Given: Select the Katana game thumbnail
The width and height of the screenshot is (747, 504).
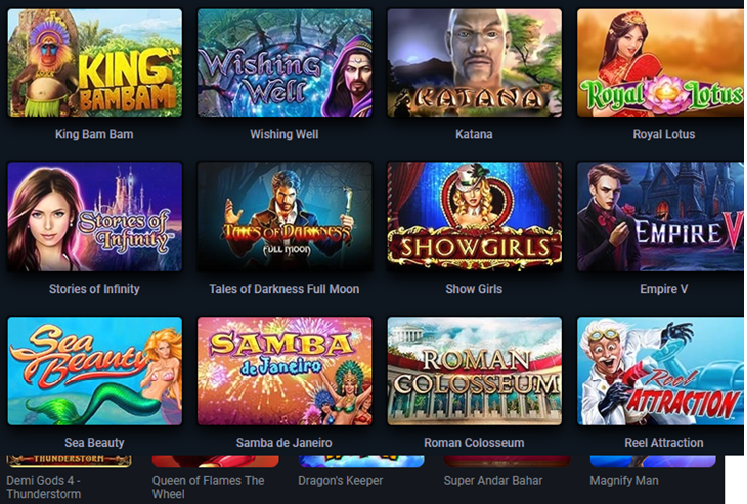Looking at the screenshot, I should [x=474, y=63].
